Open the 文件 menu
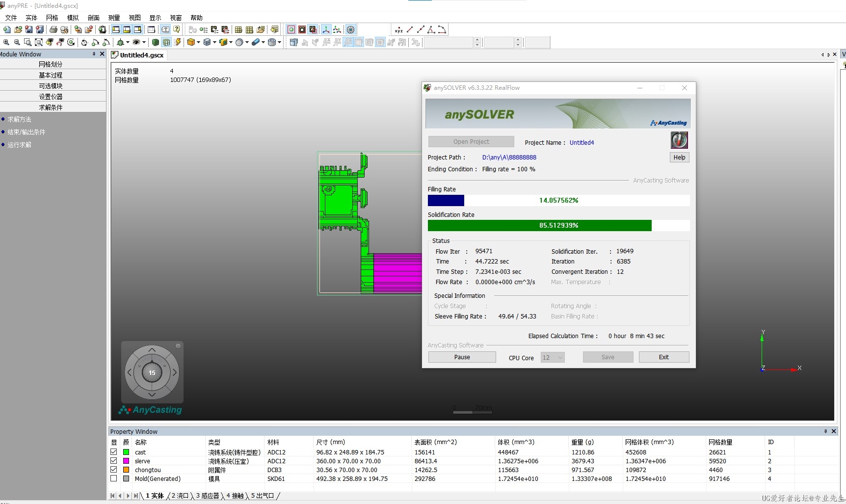The height and width of the screenshot is (504, 846). coord(11,18)
